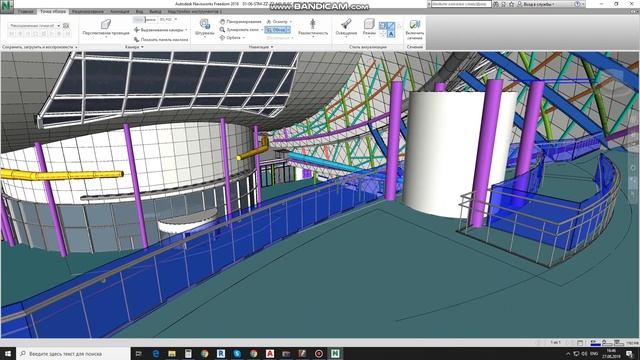Open the Зумировать окно dropdown arrow

262,30
